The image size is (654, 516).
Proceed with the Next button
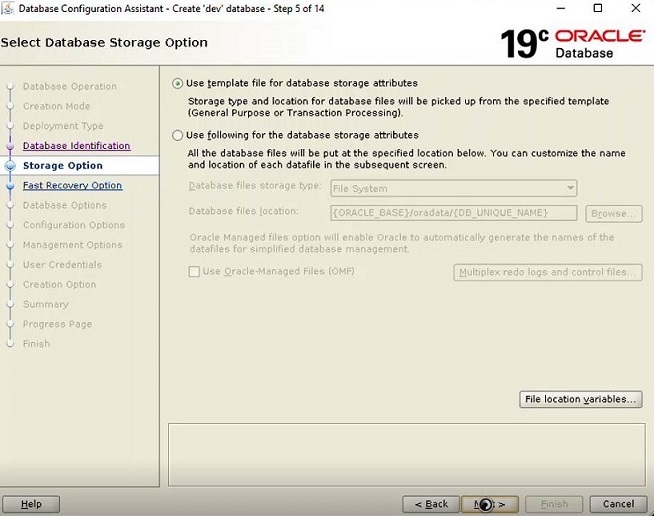coord(490,504)
